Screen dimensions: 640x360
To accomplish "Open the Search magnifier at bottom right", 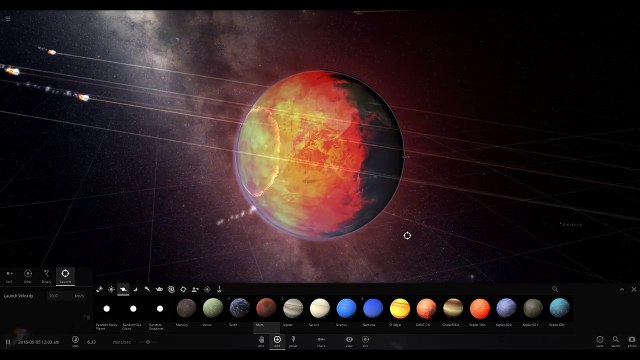I will 616,341.
